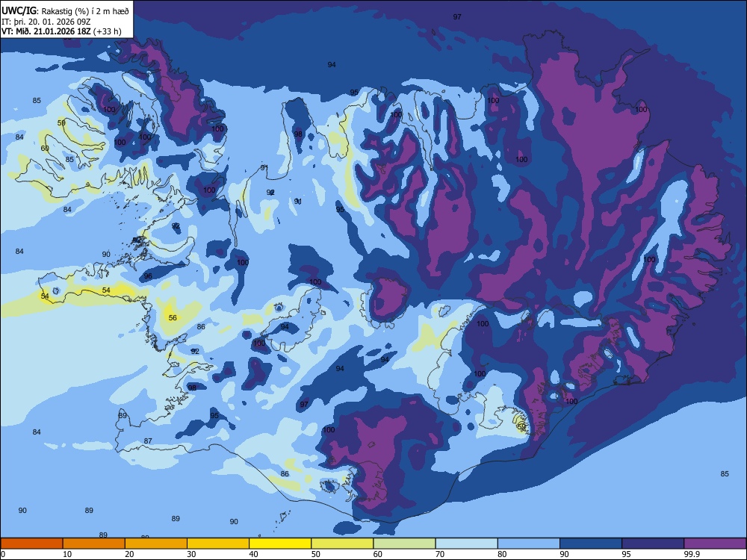The width and height of the screenshot is (747, 560).
Task: Choose the 80–90 light blue legend swatch
Action: 529,544
